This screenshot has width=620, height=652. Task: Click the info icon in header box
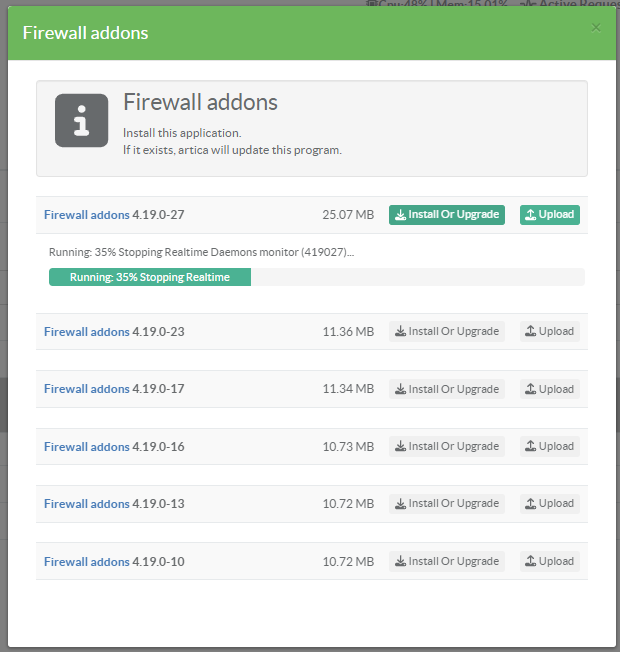click(x=81, y=121)
